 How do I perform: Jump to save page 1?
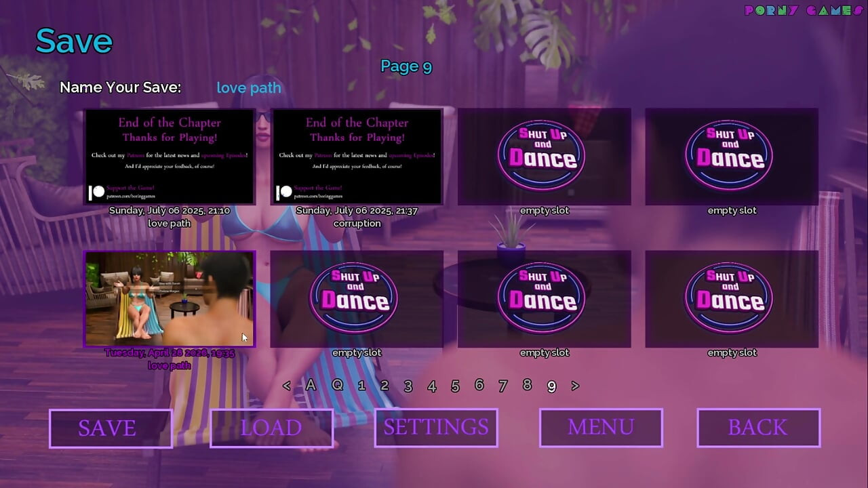click(x=361, y=386)
